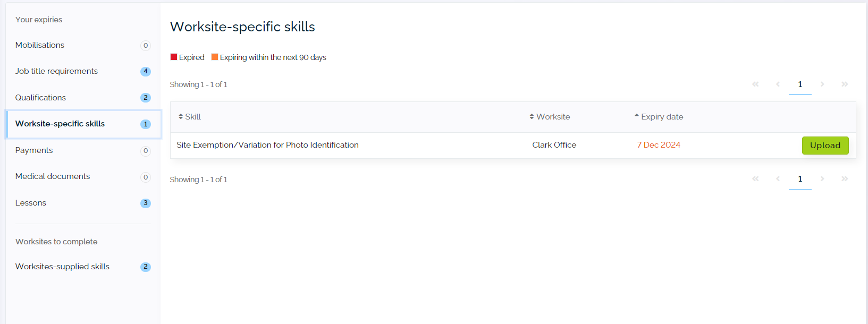Click next page arrow above the table
Screen dimensions: 868x324
(822, 84)
